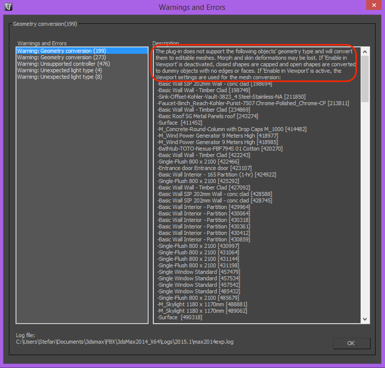Image resolution: width=385 pixels, height=368 pixels.
Task: Click the Single-Flush 800 x 2100 [425292] entry
Action: point(198,181)
